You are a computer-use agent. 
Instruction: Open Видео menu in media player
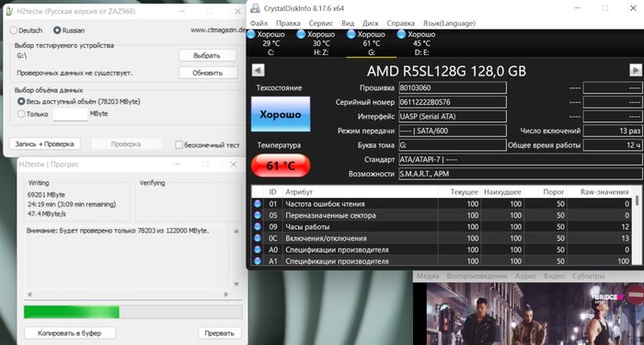click(x=554, y=276)
